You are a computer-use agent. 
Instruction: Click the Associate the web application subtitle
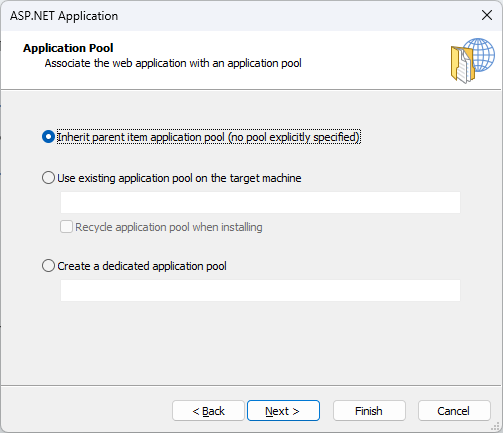[173, 63]
